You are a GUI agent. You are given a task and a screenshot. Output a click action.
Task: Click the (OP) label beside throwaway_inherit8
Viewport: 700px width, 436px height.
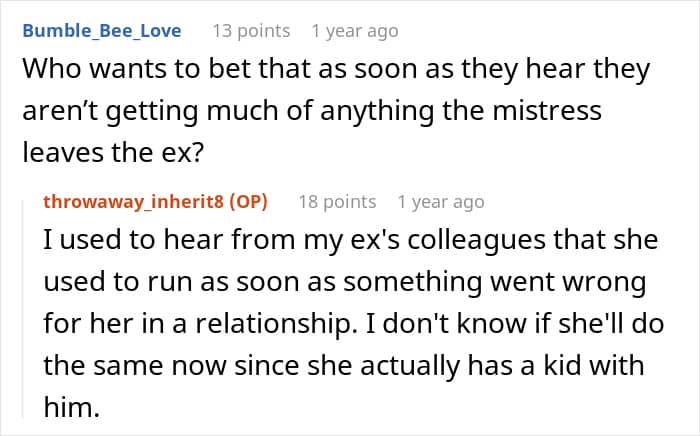248,202
